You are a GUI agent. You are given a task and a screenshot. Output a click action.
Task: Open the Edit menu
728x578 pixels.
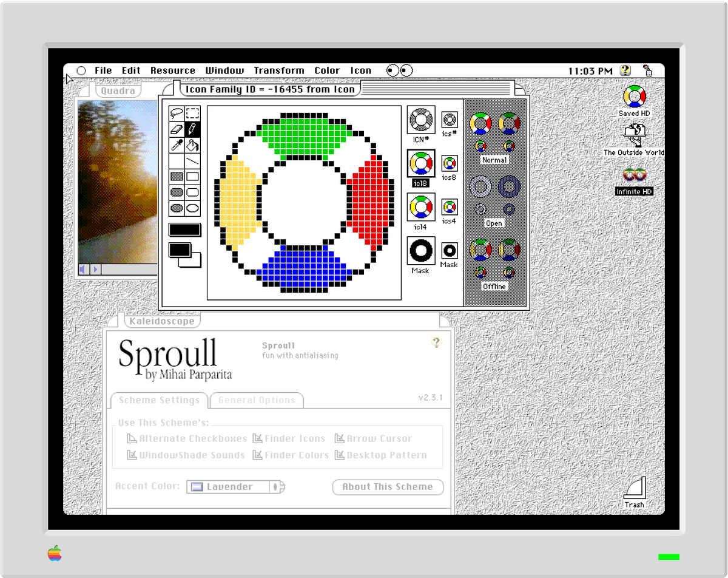coord(131,70)
